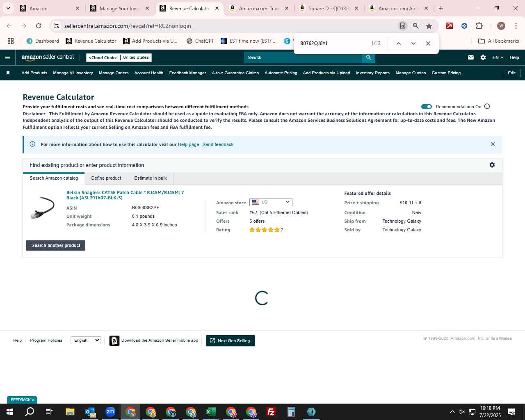Screen dimensions: 525x420
Task: Open Excel from the taskbar
Action: pyautogui.click(x=211, y=412)
